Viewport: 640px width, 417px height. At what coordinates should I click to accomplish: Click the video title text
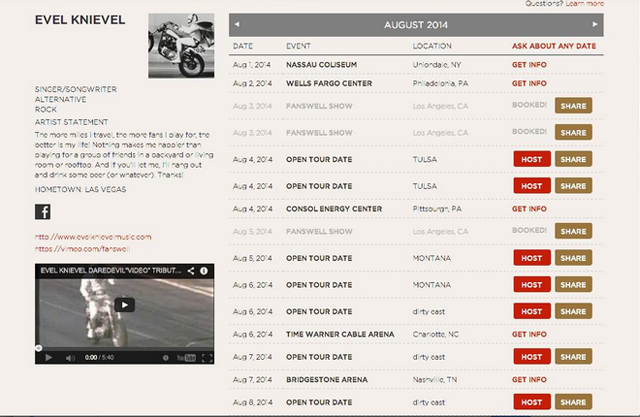(110, 271)
